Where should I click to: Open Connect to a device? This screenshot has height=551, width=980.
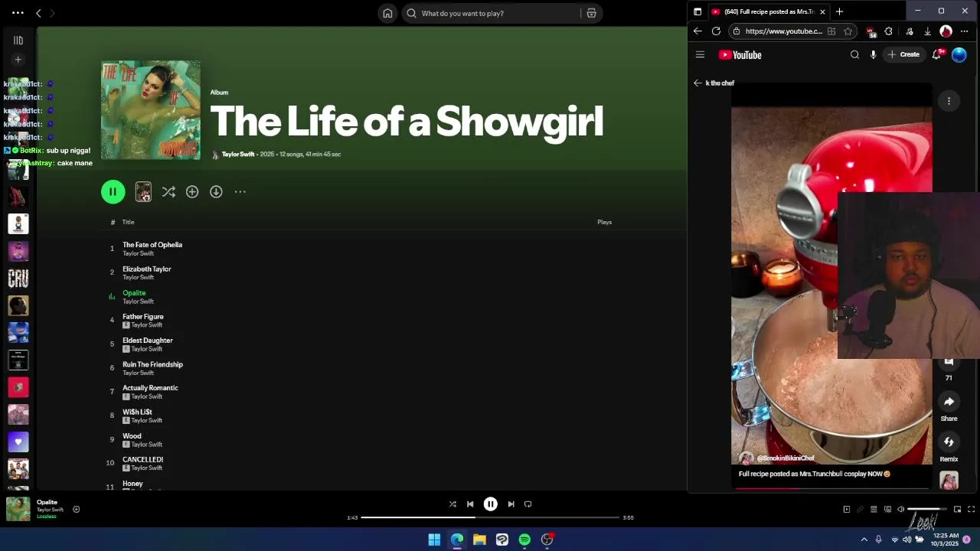pyautogui.click(x=887, y=510)
